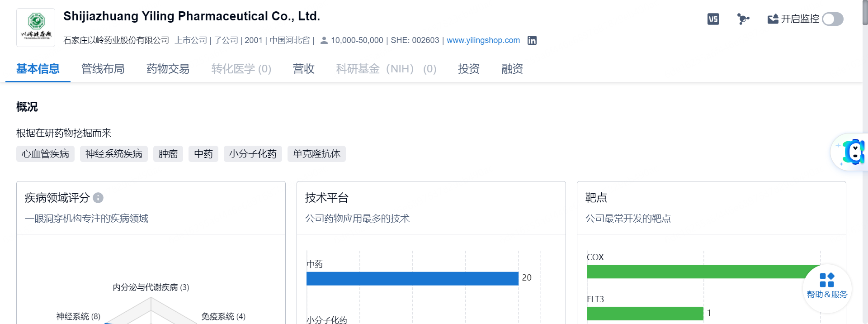Click the employee count 10,000-50,000
The width and height of the screenshot is (868, 324).
pos(357,40)
